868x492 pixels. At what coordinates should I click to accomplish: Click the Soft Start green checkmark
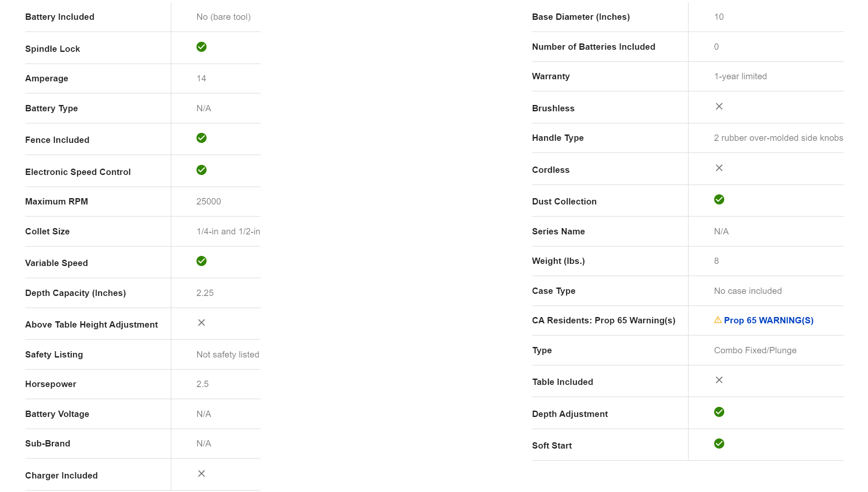pos(719,444)
